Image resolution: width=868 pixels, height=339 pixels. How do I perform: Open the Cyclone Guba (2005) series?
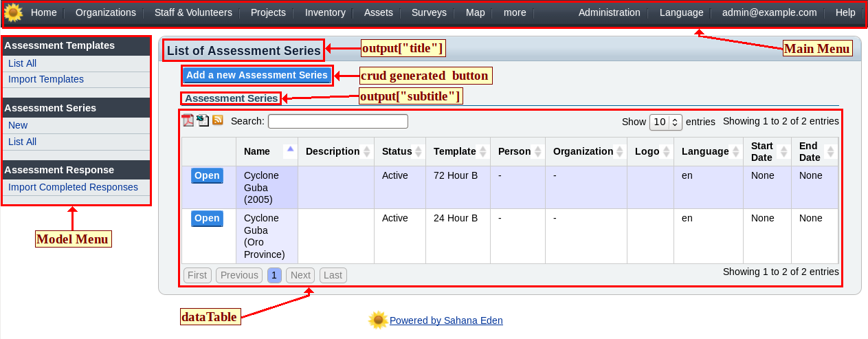click(x=207, y=176)
